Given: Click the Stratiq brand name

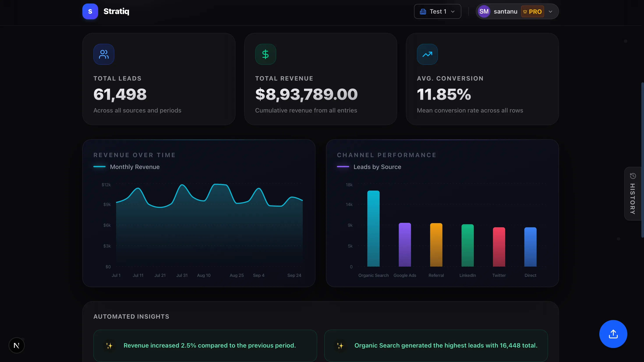Looking at the screenshot, I should [x=116, y=12].
